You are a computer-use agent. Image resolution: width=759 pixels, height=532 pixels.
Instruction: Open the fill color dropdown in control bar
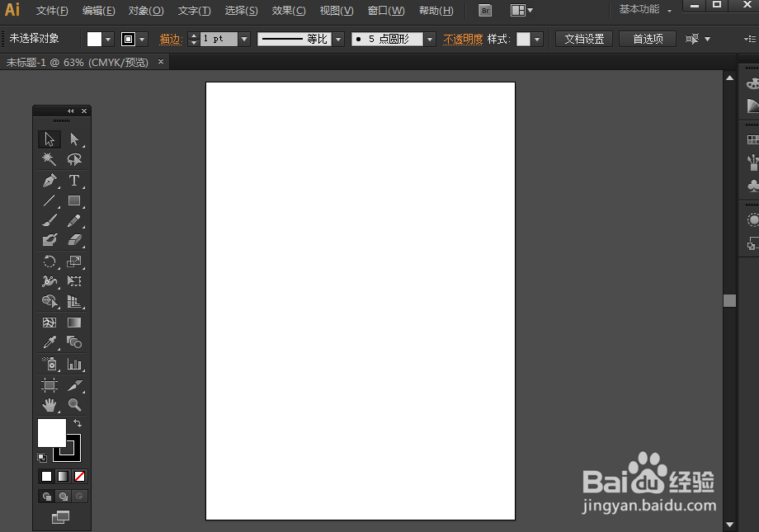tap(108, 40)
